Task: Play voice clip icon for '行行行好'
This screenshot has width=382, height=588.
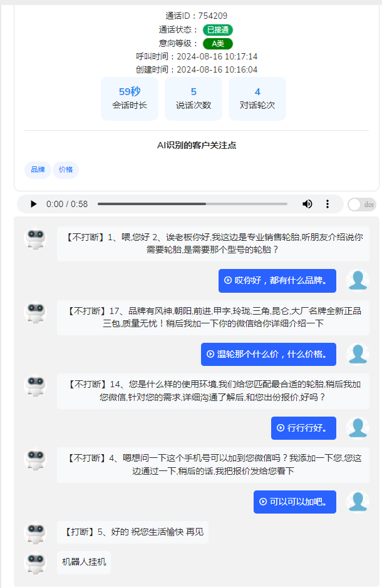Action: 281,428
